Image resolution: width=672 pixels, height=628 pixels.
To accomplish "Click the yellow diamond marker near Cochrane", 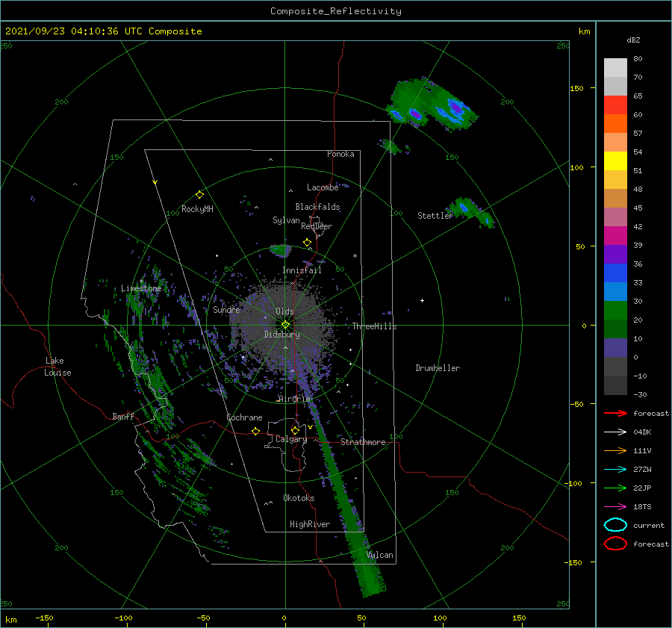I will tap(255, 431).
